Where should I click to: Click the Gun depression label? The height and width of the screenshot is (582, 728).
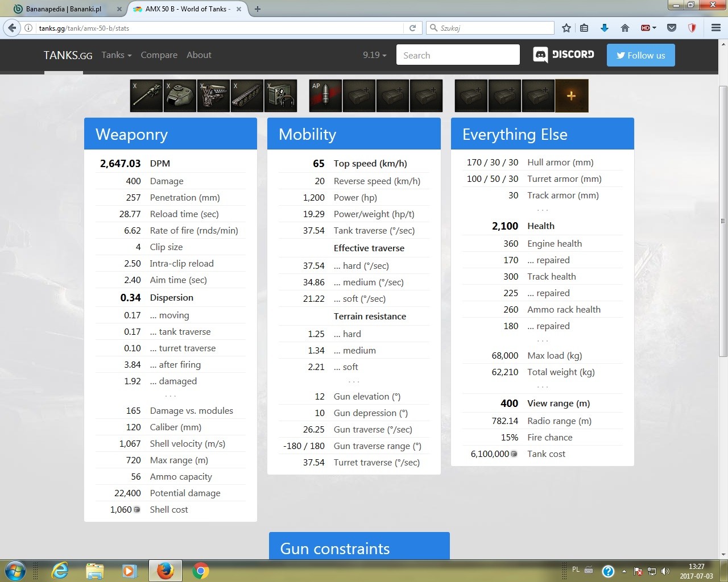(371, 413)
